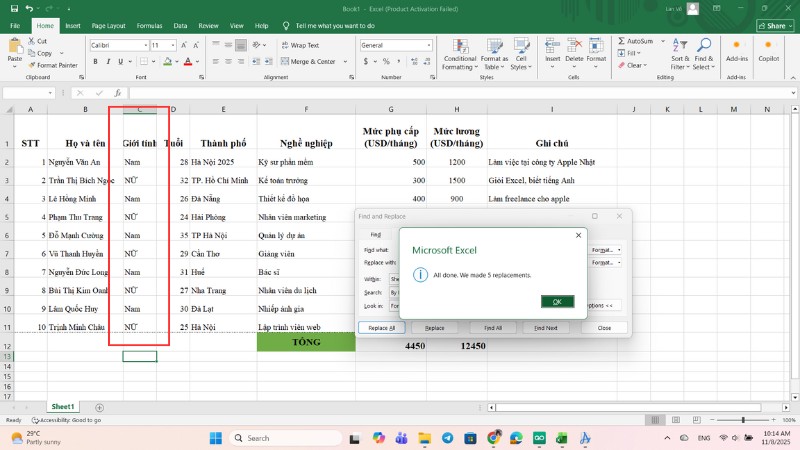This screenshot has height=450, width=800.
Task: Click the Insert Function fx icon
Action: point(118,93)
